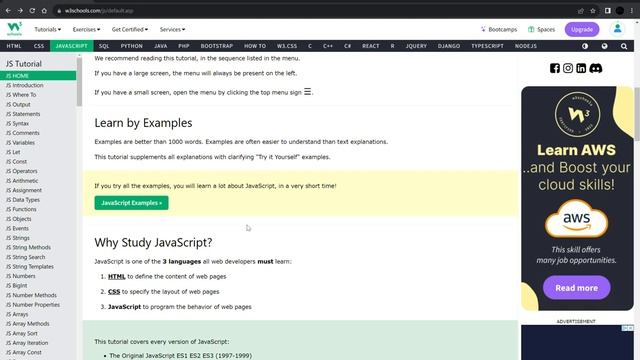Click the purple Upgrade button
The image size is (640, 360).
(582, 29)
